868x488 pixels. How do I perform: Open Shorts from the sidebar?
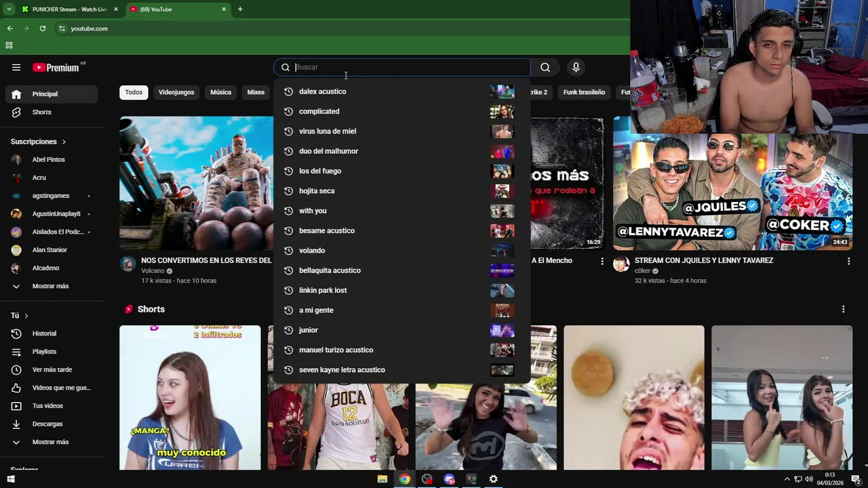click(52, 112)
